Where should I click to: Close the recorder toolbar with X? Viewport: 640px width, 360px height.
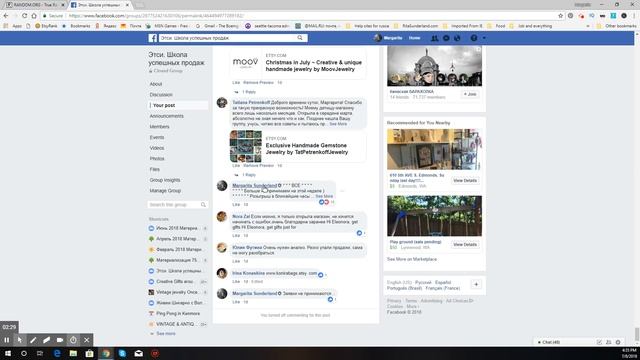[87, 340]
